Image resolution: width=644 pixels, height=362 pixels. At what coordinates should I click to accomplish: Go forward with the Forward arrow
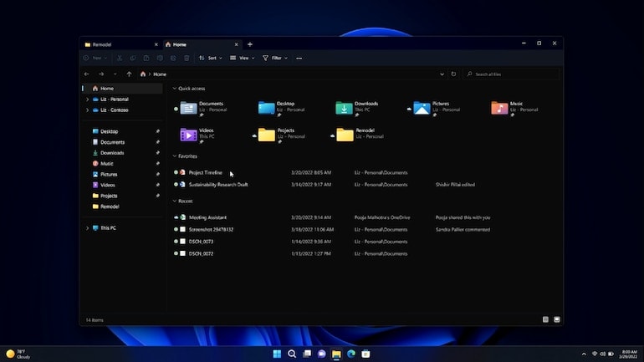(101, 74)
